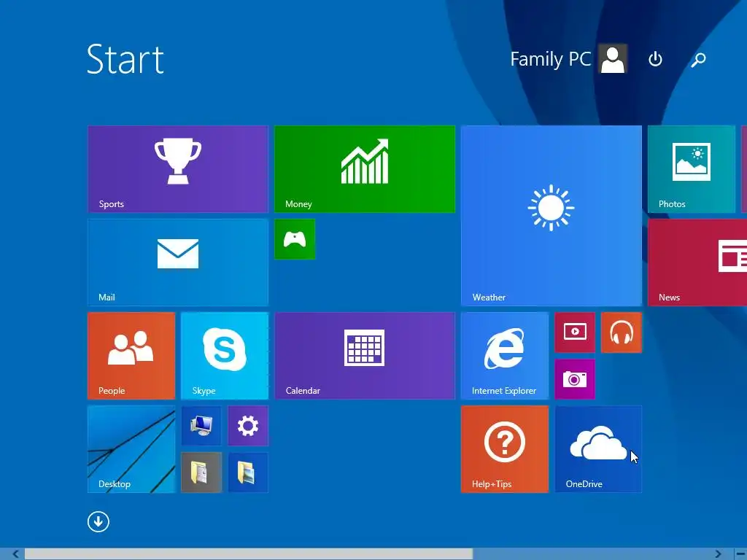Open the Money tile
Image resolution: width=747 pixels, height=560 pixels.
pos(365,169)
